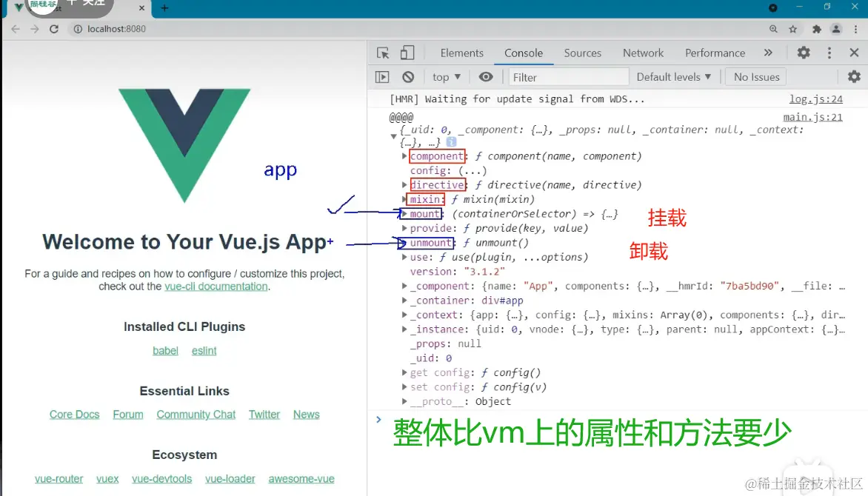Open the vue-devtools ecosystem link
The width and height of the screenshot is (868, 496).
pos(161,479)
